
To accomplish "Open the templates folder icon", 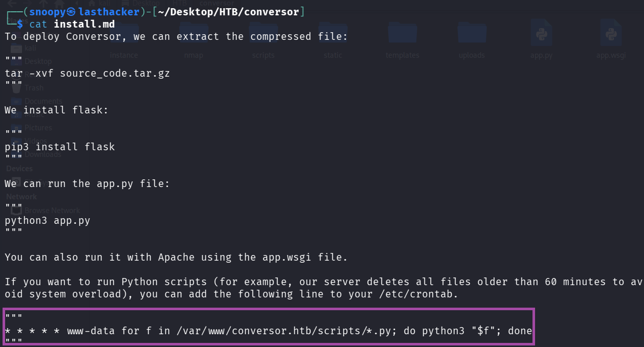I will click(x=402, y=36).
